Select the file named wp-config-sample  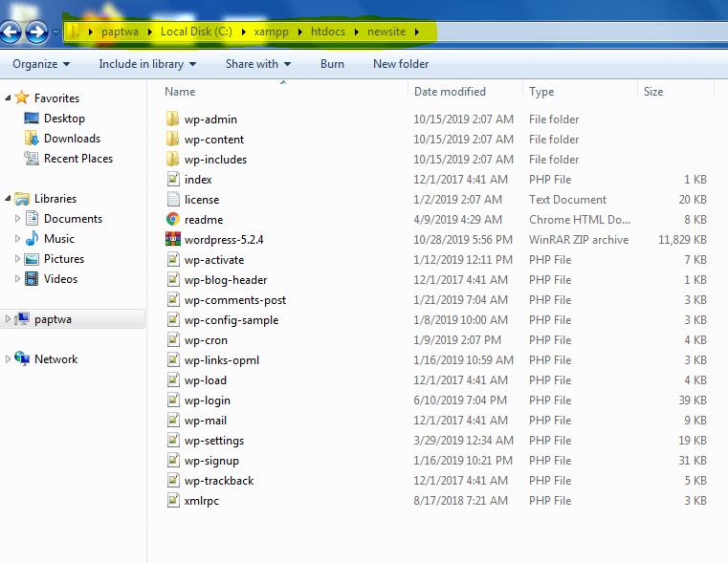[x=232, y=320]
